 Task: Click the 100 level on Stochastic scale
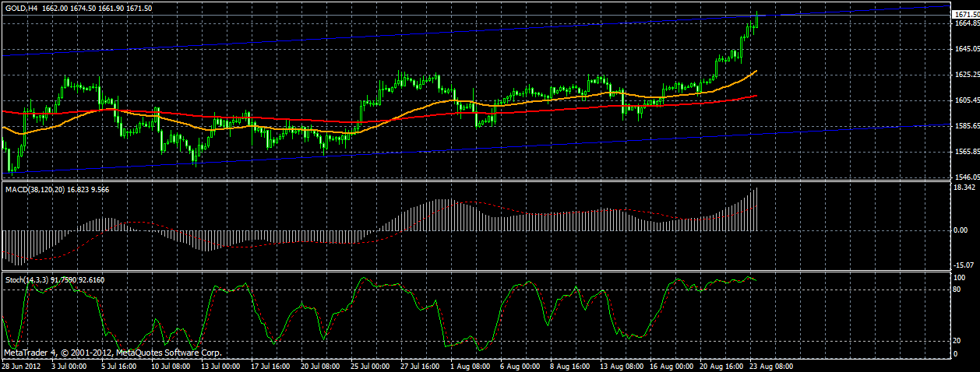point(960,278)
